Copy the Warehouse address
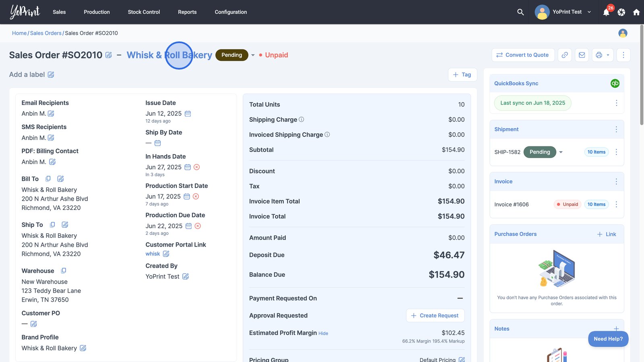This screenshot has height=362, width=644. click(64, 271)
